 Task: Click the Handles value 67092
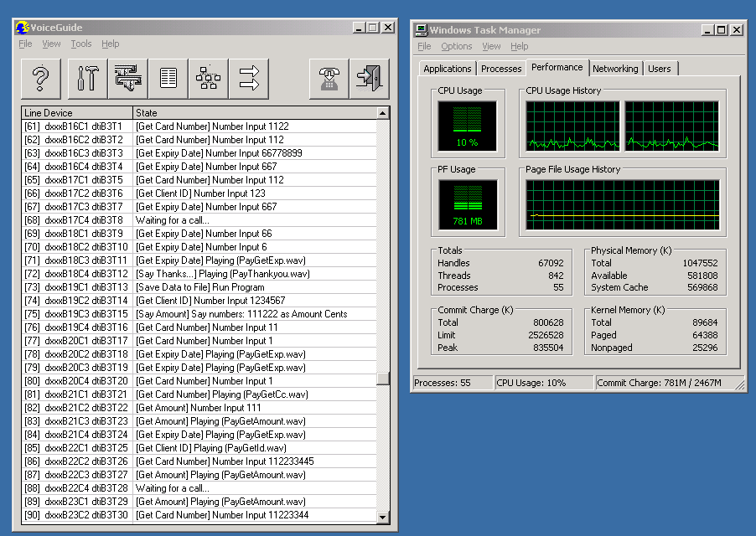coord(551,263)
